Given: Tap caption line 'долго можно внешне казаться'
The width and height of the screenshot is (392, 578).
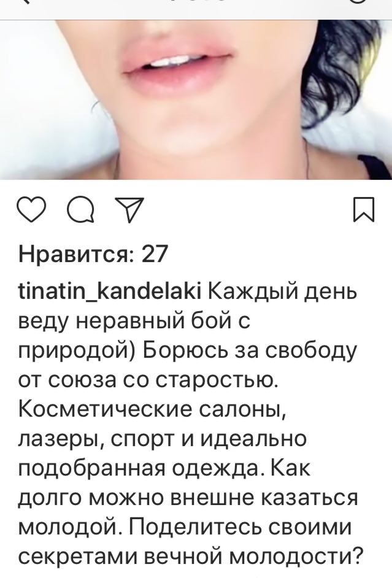Looking at the screenshot, I should 188,499.
